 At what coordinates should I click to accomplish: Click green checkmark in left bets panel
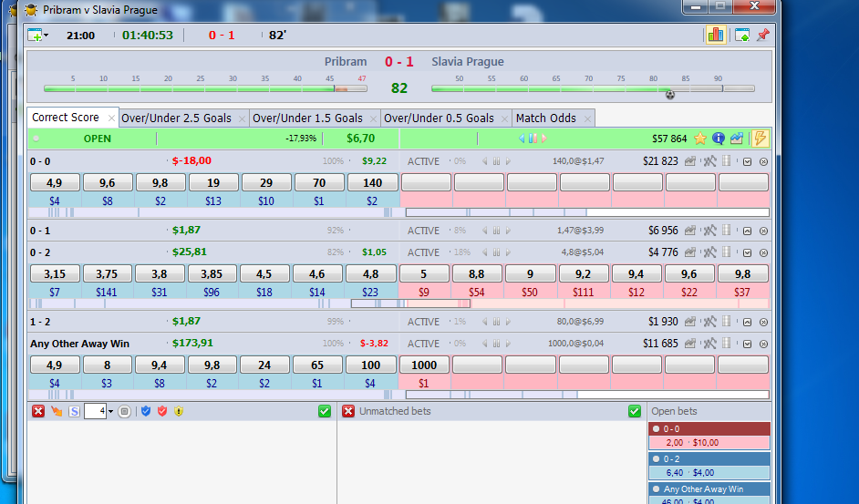pyautogui.click(x=325, y=411)
